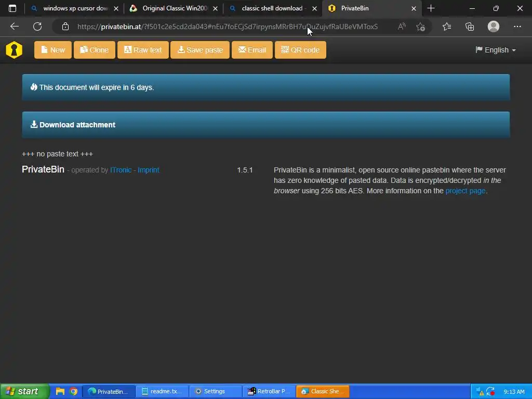Viewport: 532px width, 399px height.
Task: Click the privatebin.at address bar
Action: coord(228,26)
